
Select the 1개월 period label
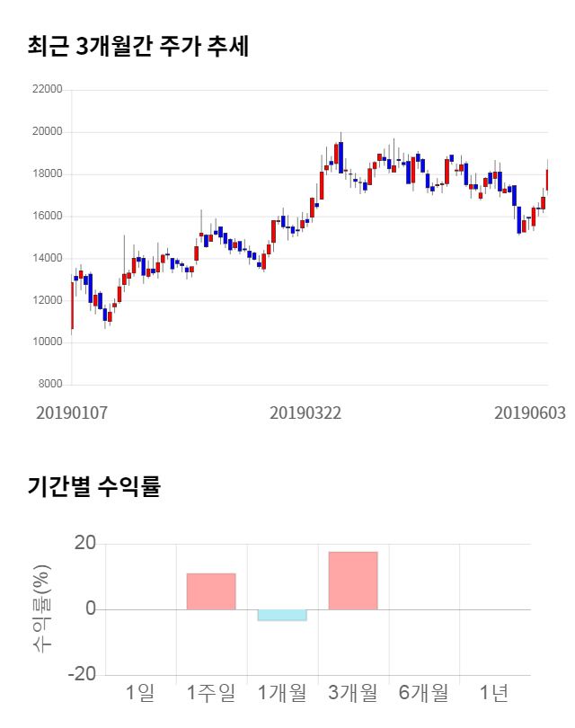pyautogui.click(x=282, y=693)
